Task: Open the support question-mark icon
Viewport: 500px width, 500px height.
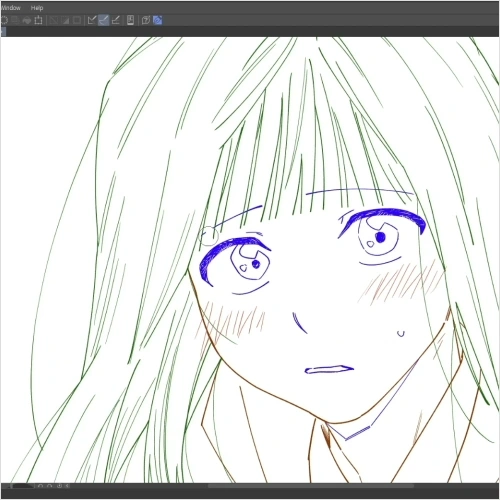Action: (x=146, y=20)
